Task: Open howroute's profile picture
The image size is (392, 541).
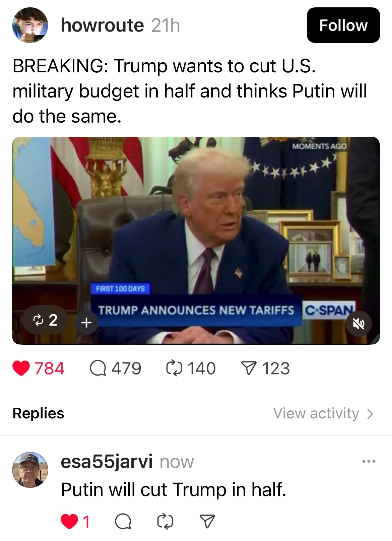Action: [30, 25]
